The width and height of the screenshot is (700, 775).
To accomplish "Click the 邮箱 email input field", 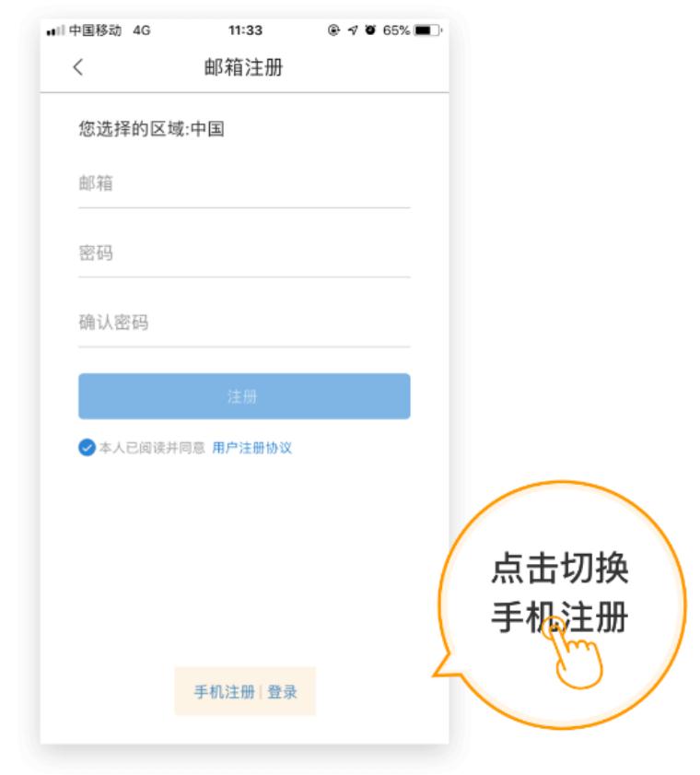I will coord(244,183).
